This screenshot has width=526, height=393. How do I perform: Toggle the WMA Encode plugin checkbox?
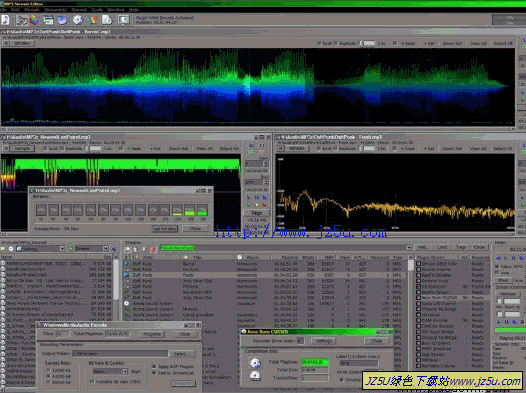click(x=418, y=321)
